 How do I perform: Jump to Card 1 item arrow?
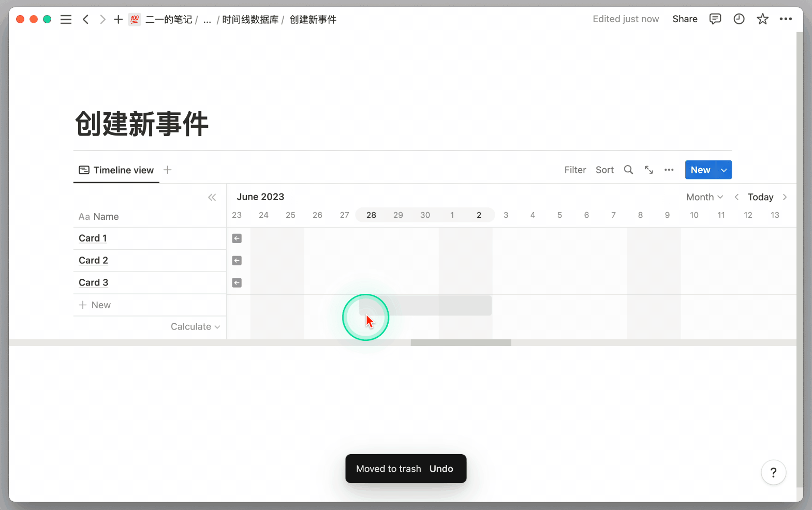click(x=237, y=238)
